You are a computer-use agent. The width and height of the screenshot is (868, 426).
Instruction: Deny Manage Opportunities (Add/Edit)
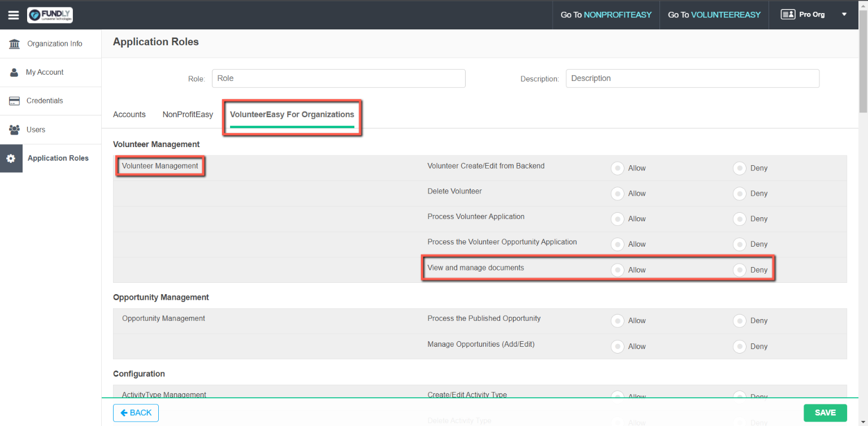pos(740,346)
